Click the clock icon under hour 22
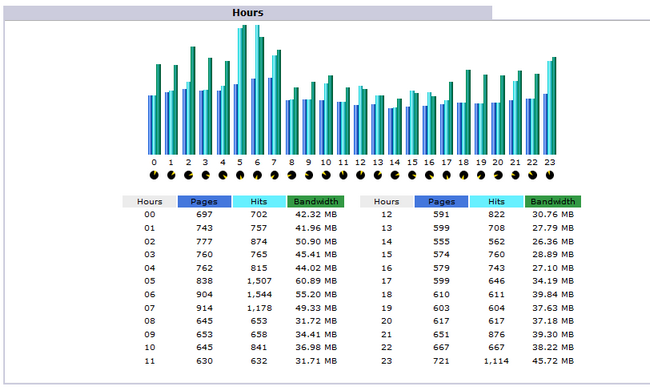650x387 pixels. 532,175
